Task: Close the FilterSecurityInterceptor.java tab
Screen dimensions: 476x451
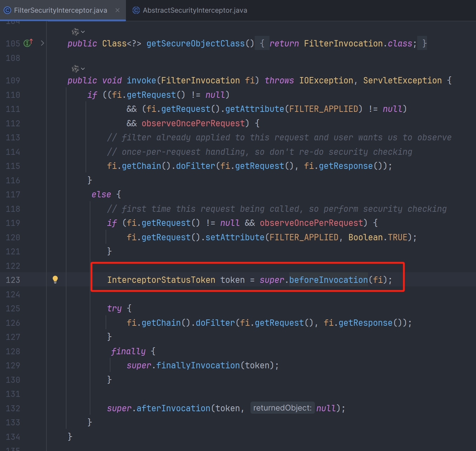Action: [x=118, y=11]
